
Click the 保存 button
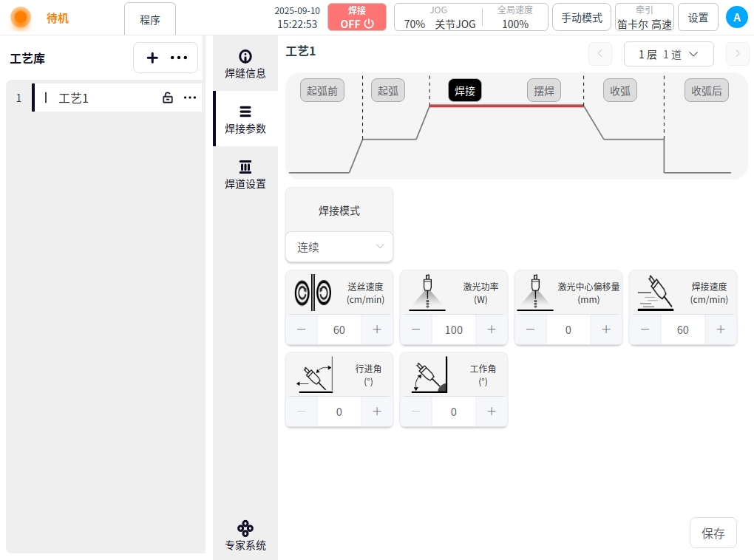point(713,533)
